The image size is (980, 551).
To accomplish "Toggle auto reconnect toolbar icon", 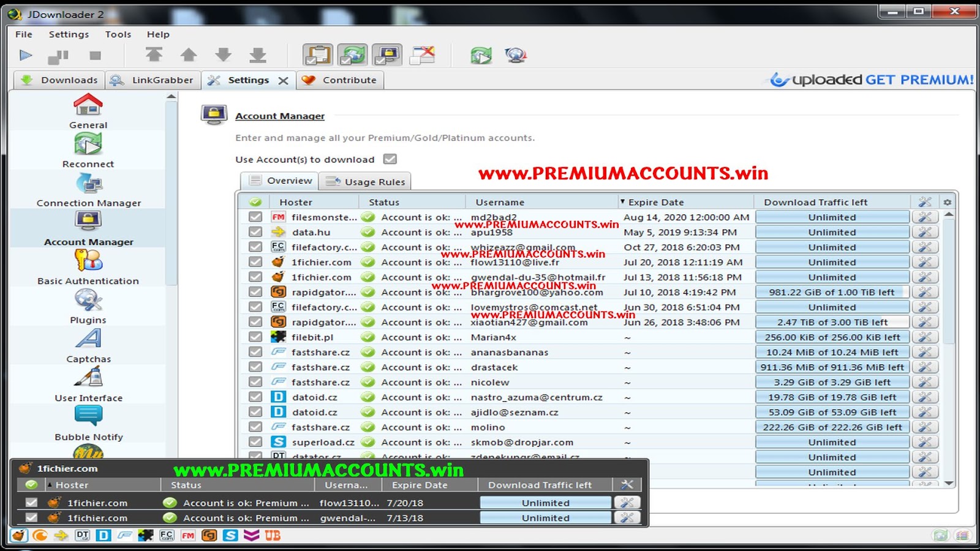I will pyautogui.click(x=353, y=55).
